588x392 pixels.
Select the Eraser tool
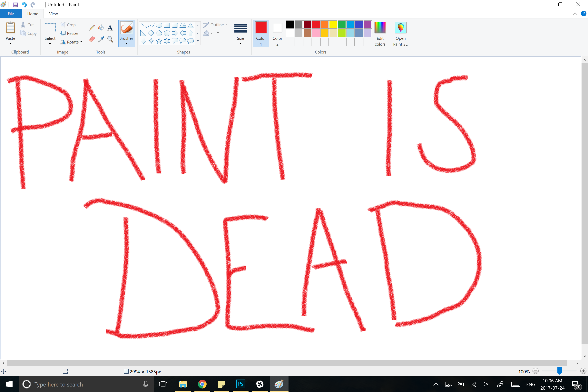pos(92,39)
